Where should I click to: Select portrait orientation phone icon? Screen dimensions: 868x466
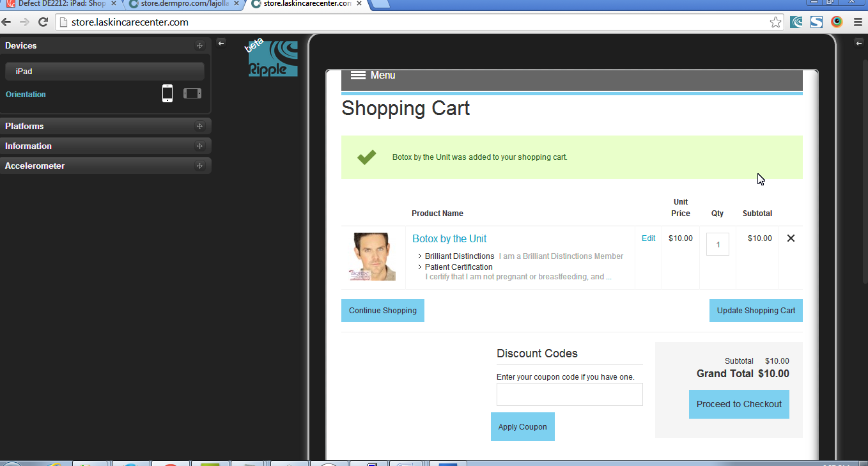tap(167, 93)
